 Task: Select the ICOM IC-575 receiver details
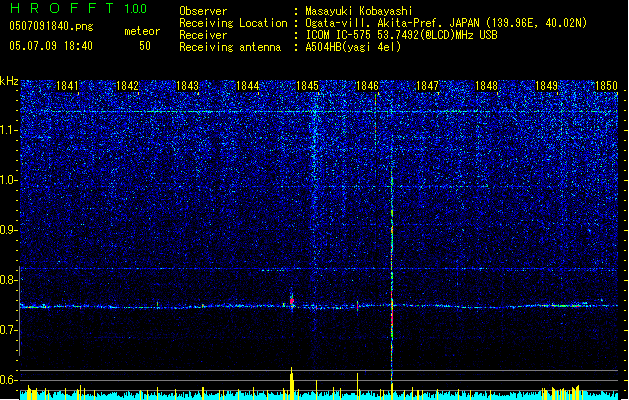pyautogui.click(x=402, y=35)
